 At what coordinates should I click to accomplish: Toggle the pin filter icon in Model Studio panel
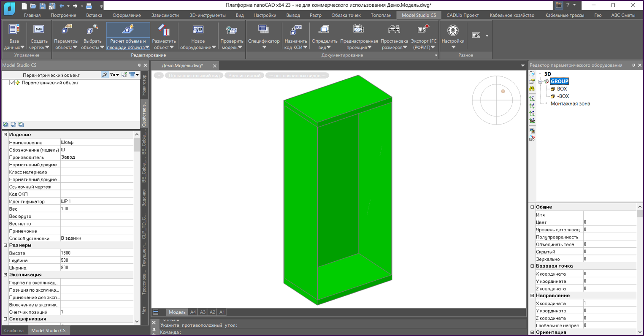104,75
